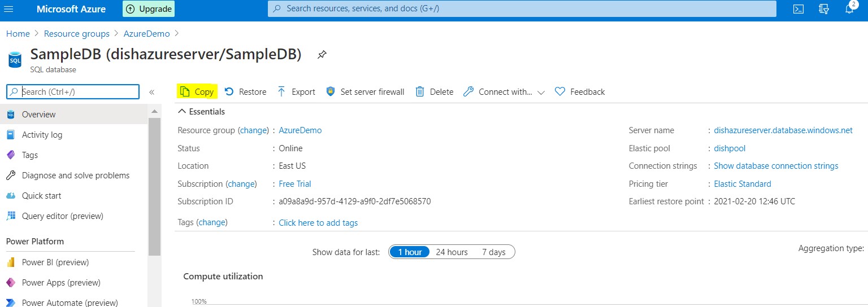Select the 7 days time range

(493, 252)
